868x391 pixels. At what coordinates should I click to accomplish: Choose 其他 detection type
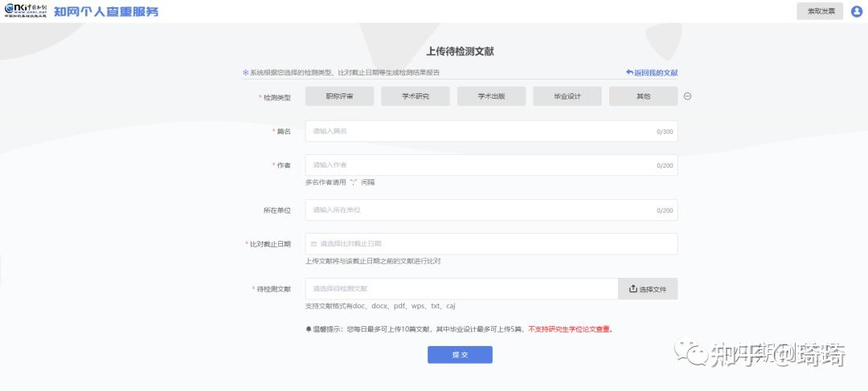tap(643, 96)
